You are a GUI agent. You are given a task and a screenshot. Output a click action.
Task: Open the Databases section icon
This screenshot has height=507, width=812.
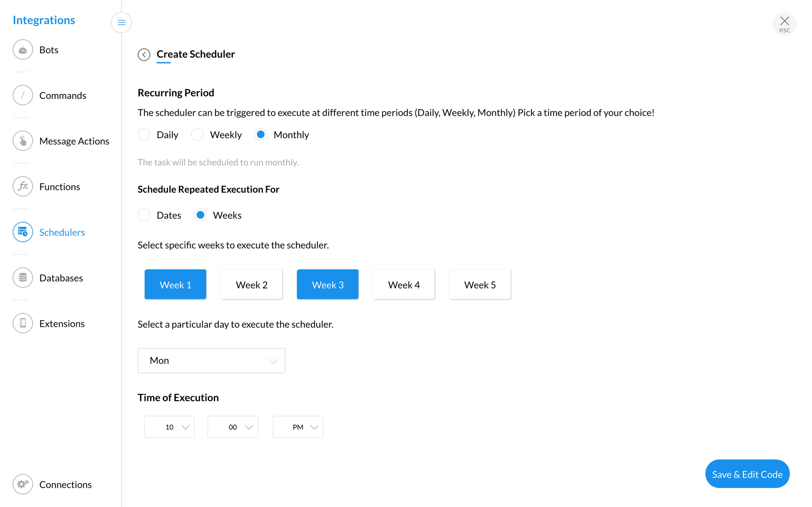click(x=23, y=277)
